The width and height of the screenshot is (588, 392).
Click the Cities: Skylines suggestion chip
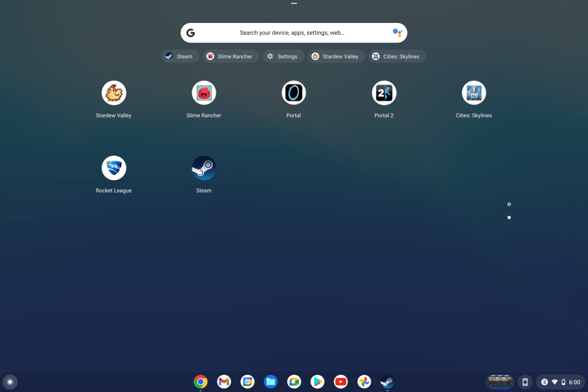(397, 57)
